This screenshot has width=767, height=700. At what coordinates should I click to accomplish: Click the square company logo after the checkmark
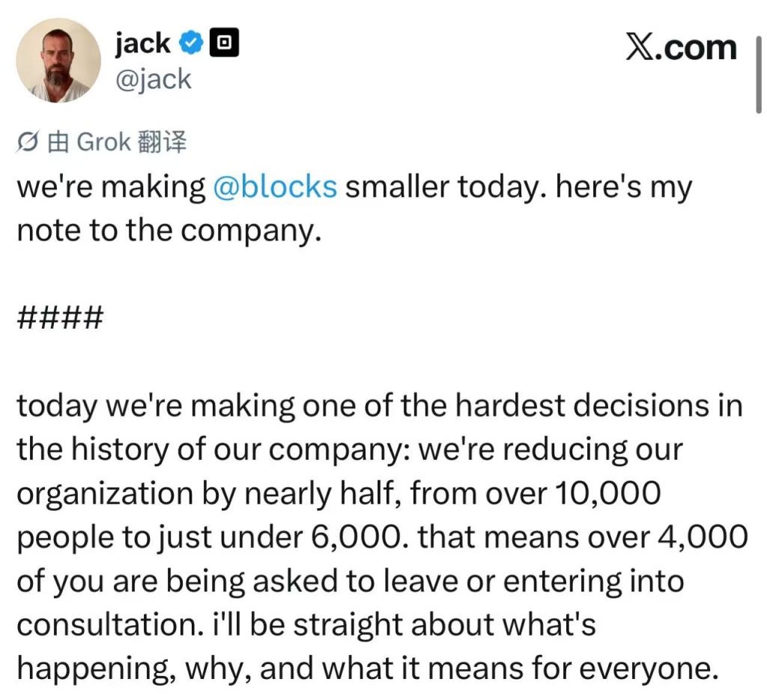(x=225, y=42)
